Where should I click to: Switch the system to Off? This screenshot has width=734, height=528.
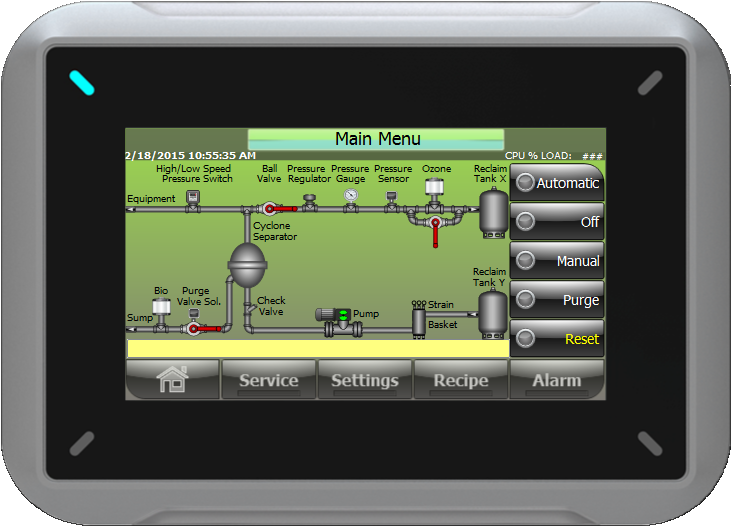[557, 222]
